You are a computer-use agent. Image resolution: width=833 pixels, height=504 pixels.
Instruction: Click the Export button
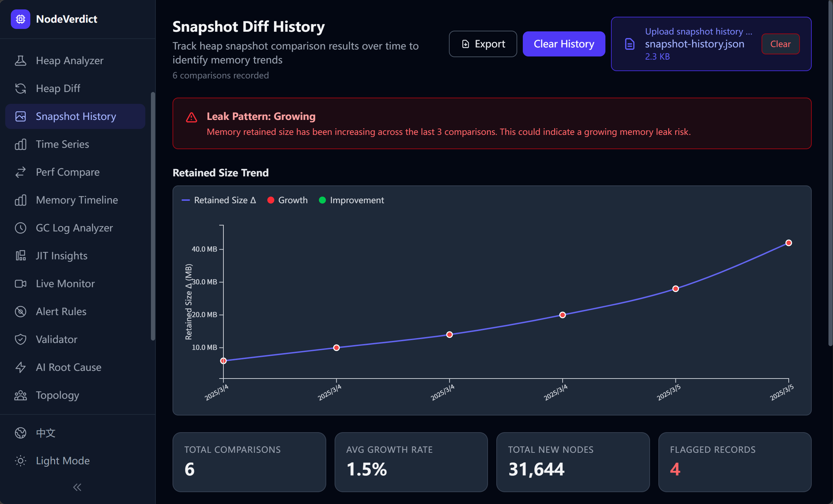(483, 44)
